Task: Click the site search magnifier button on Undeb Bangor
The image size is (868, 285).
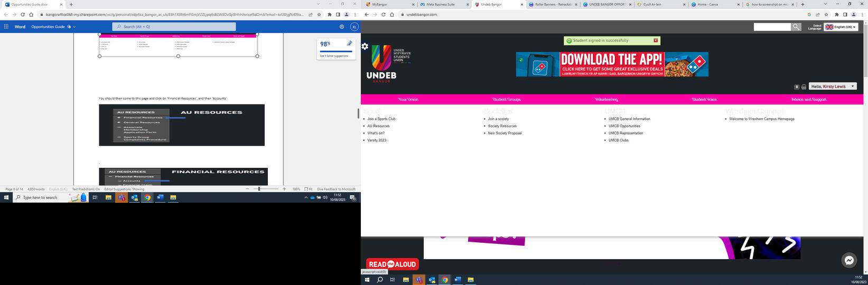Action: [796, 27]
